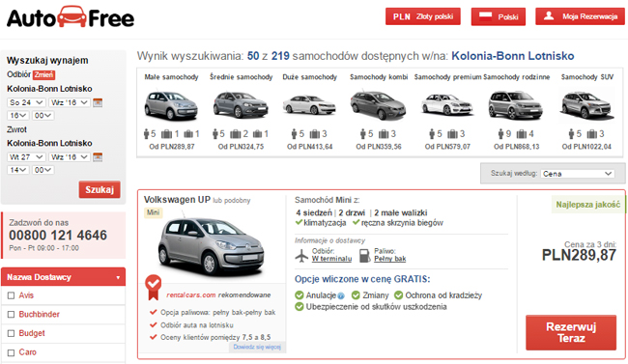Click the Polish flag icon
628x364 pixels.
pyautogui.click(x=485, y=16)
